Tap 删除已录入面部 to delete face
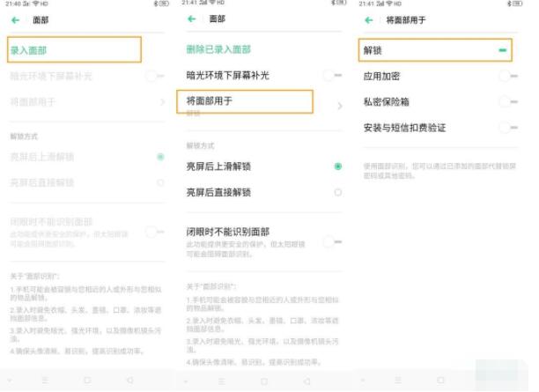539x392 pixels. (x=218, y=49)
